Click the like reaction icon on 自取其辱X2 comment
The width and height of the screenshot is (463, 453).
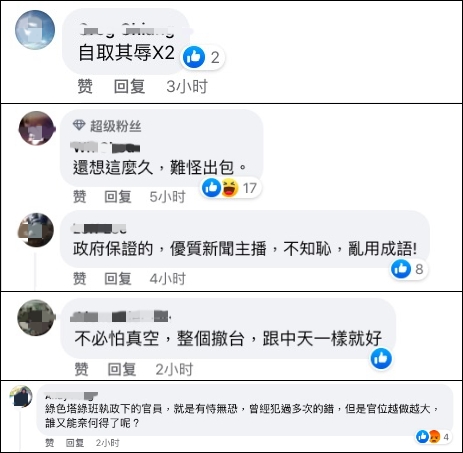coord(194,57)
